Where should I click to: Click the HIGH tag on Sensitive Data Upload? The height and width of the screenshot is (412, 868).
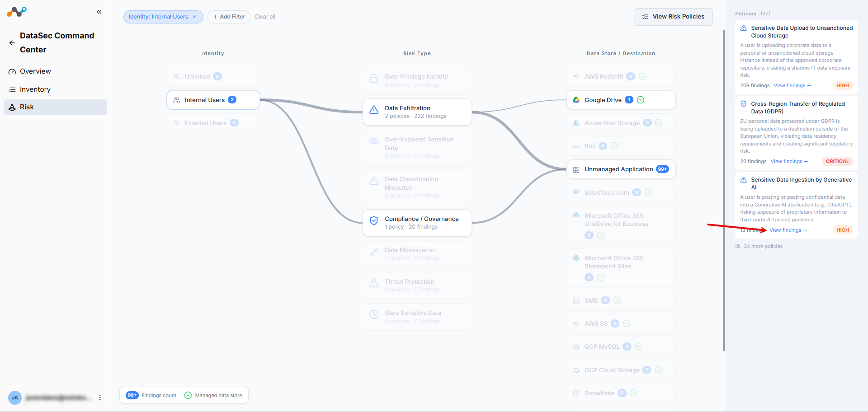843,85
